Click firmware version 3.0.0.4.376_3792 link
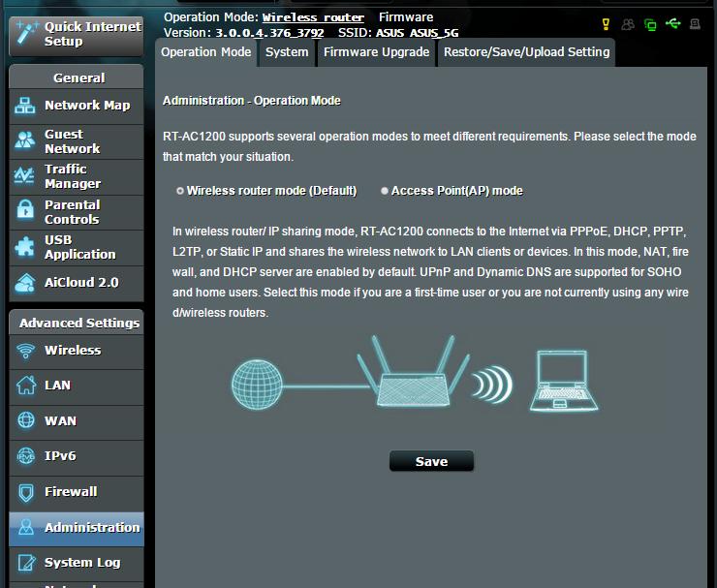Viewport: 717px width, 588px height. click(269, 33)
